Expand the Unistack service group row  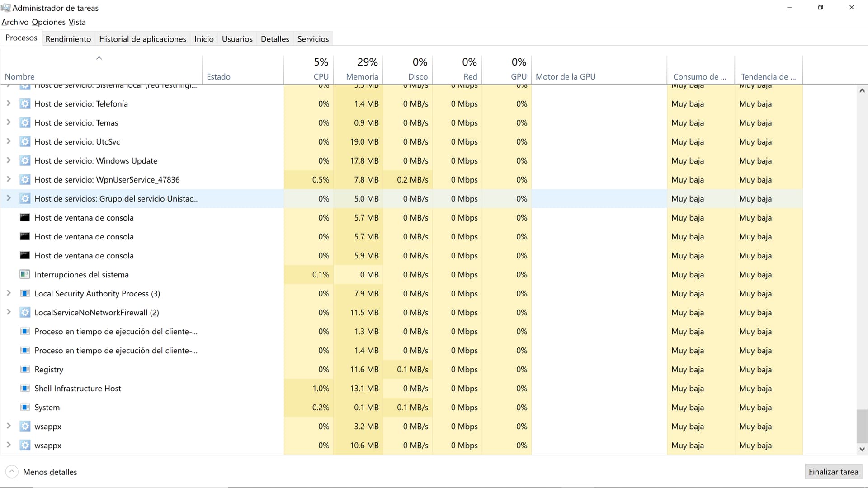coord(9,198)
